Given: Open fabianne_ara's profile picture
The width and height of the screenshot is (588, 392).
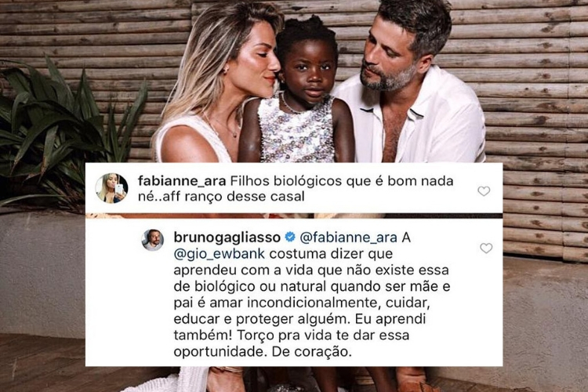Looking at the screenshot, I should [x=112, y=188].
